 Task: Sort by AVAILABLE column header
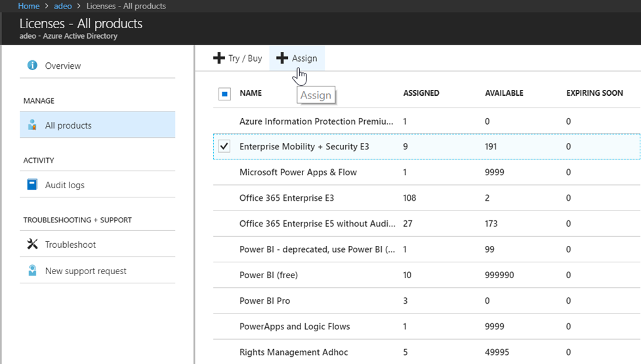click(504, 93)
